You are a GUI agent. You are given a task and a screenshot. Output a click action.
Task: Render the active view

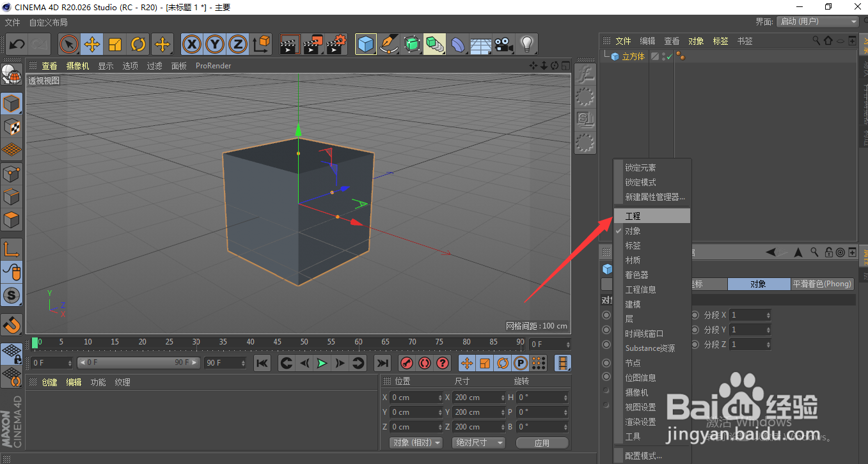tap(290, 44)
